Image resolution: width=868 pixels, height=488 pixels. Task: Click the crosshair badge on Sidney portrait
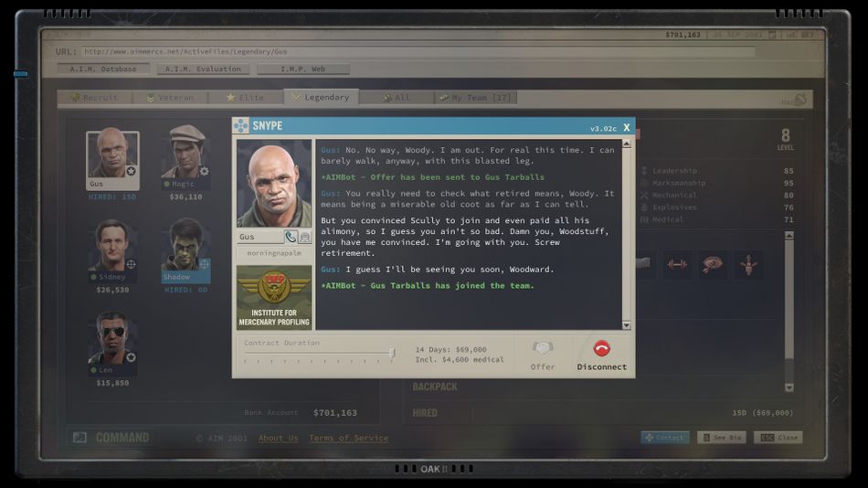(x=132, y=264)
